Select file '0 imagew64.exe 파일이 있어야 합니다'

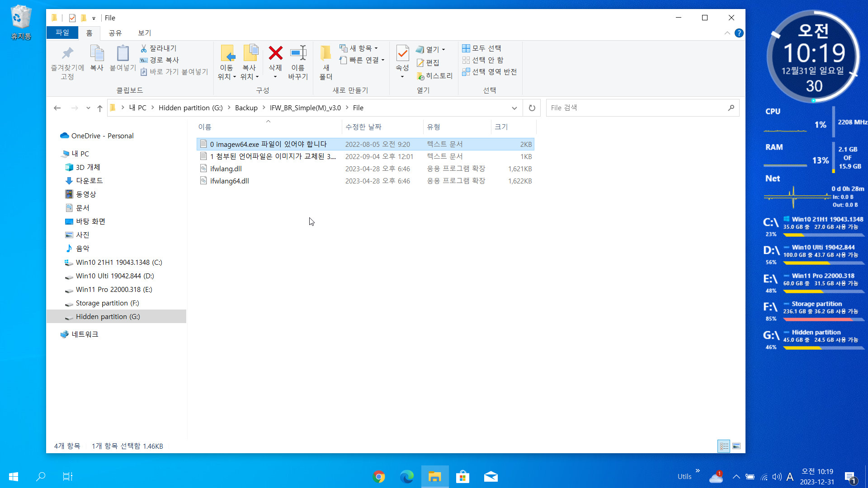365,144
